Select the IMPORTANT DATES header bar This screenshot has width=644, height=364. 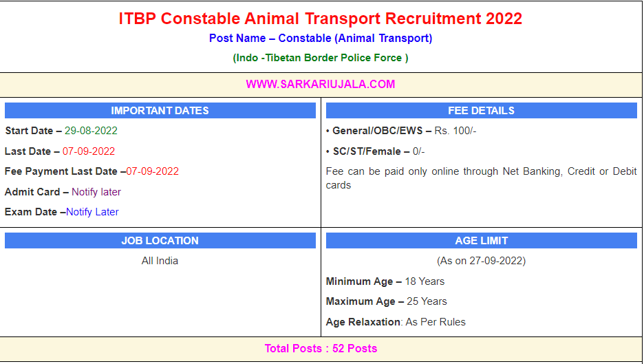(160, 111)
